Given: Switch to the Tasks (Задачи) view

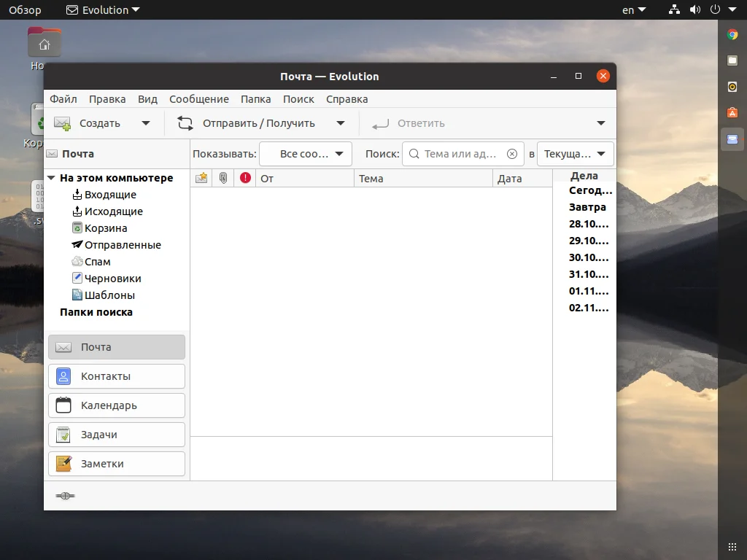Looking at the screenshot, I should 117,435.
